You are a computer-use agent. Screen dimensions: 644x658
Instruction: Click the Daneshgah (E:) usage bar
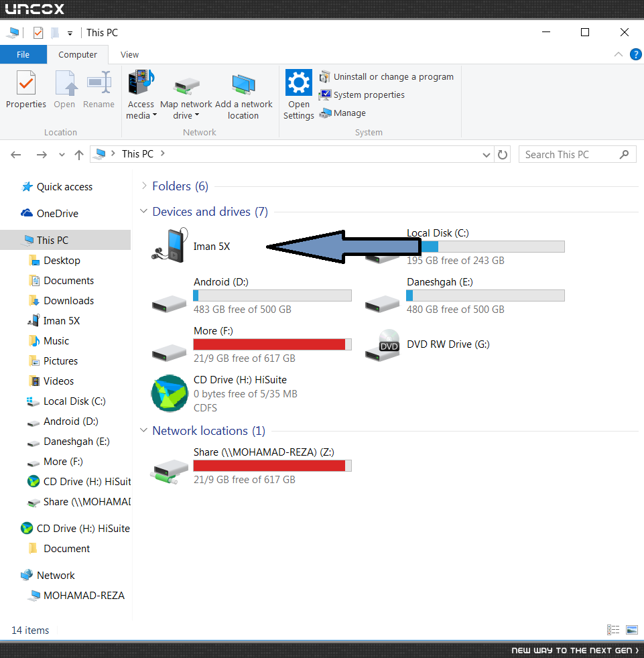click(x=485, y=295)
